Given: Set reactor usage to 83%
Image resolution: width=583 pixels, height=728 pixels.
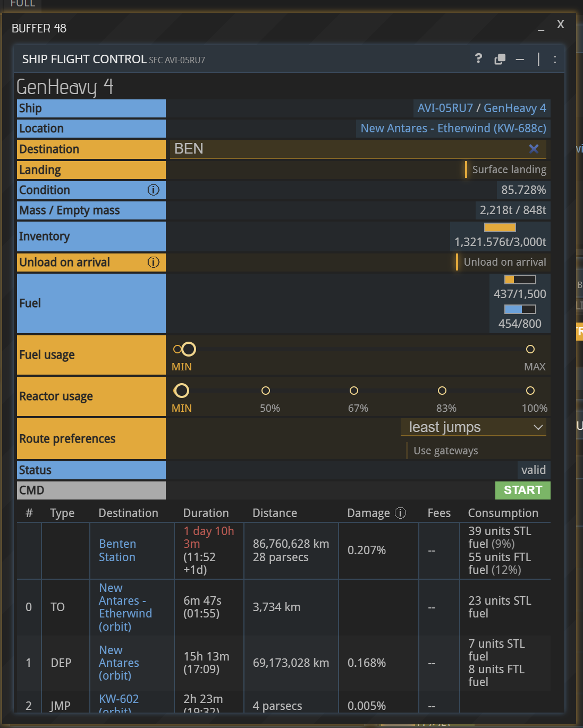Looking at the screenshot, I should coord(442,391).
